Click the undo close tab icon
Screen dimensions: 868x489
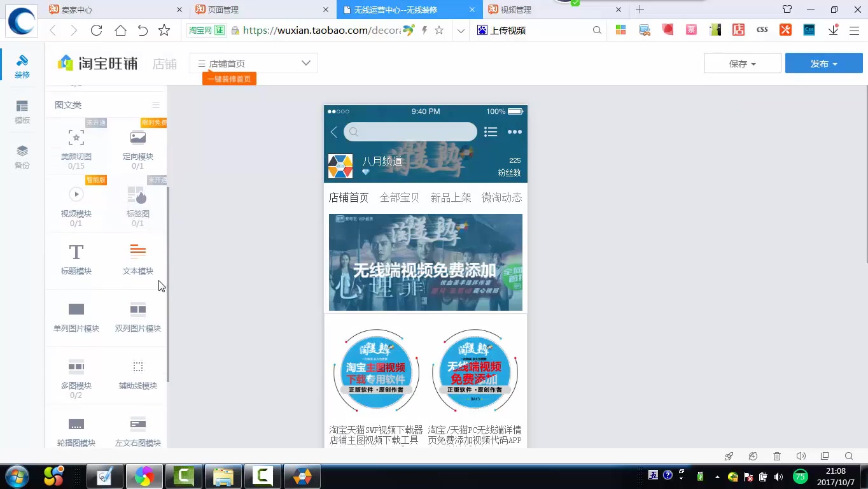(143, 31)
